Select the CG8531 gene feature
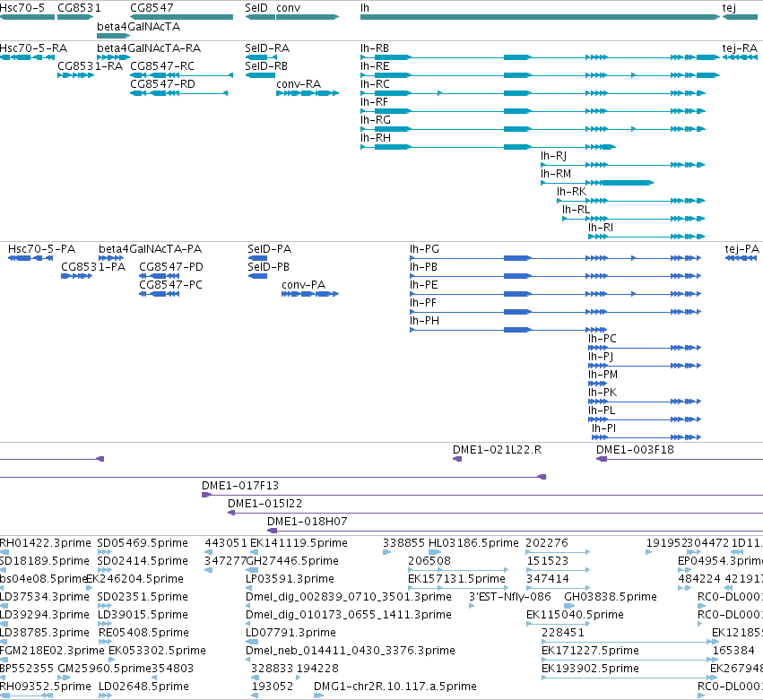 click(75, 17)
